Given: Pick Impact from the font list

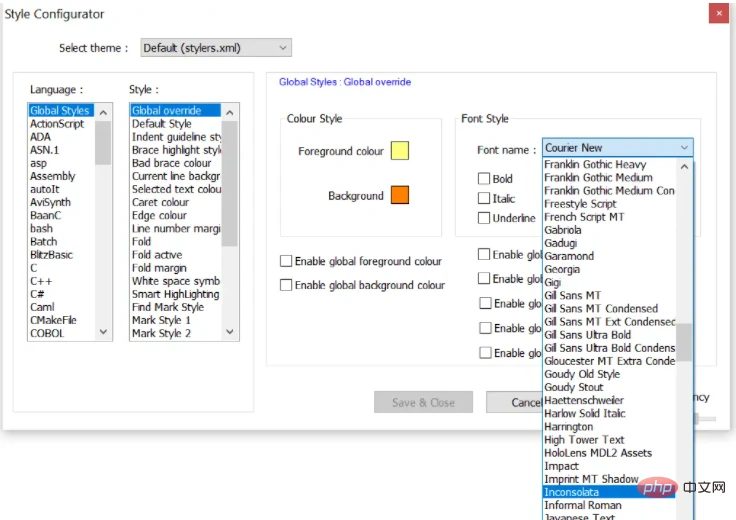Looking at the screenshot, I should pos(561,466).
